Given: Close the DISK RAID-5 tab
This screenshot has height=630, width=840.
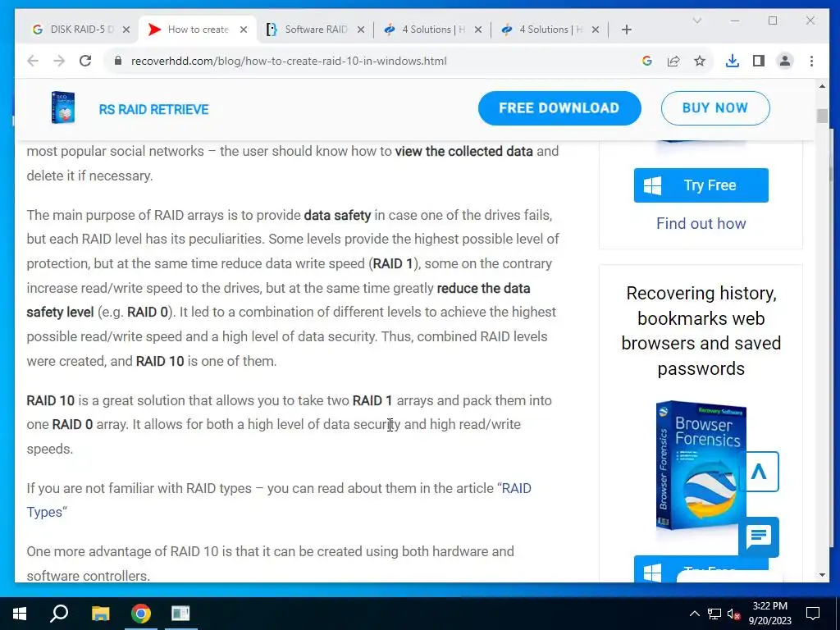Looking at the screenshot, I should coord(126,30).
